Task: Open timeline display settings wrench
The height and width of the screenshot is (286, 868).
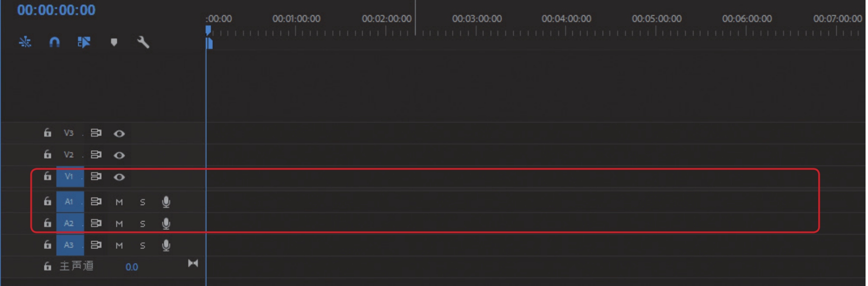Action: pyautogui.click(x=143, y=42)
